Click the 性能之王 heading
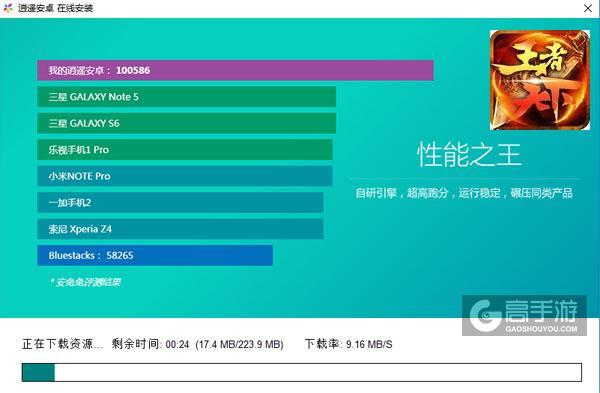 [x=469, y=155]
